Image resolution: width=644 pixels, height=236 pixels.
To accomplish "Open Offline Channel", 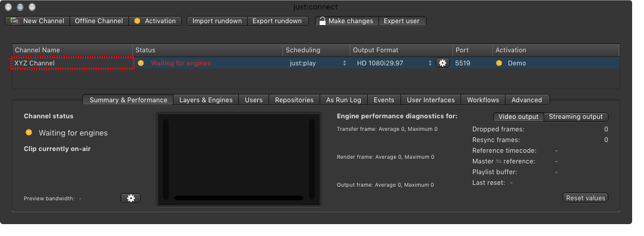I will click(99, 21).
